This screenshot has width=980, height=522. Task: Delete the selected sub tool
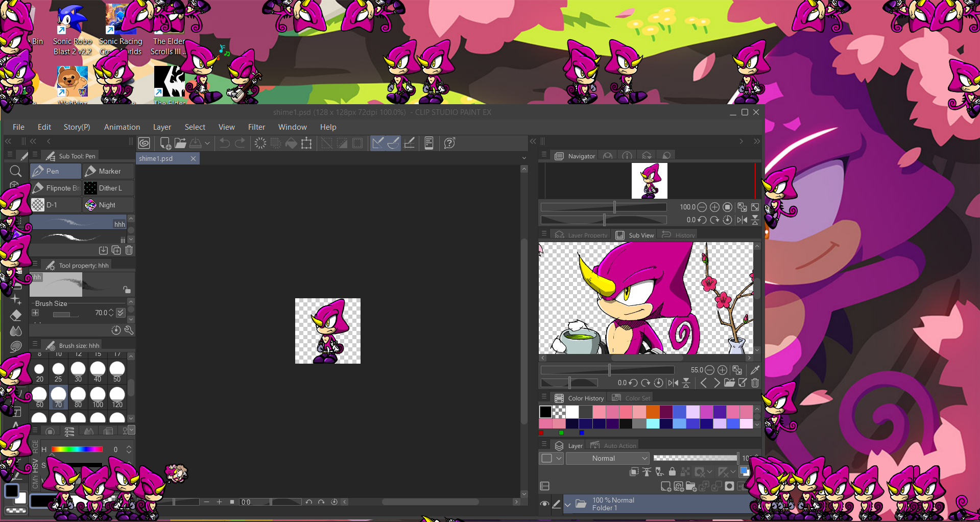(x=129, y=250)
